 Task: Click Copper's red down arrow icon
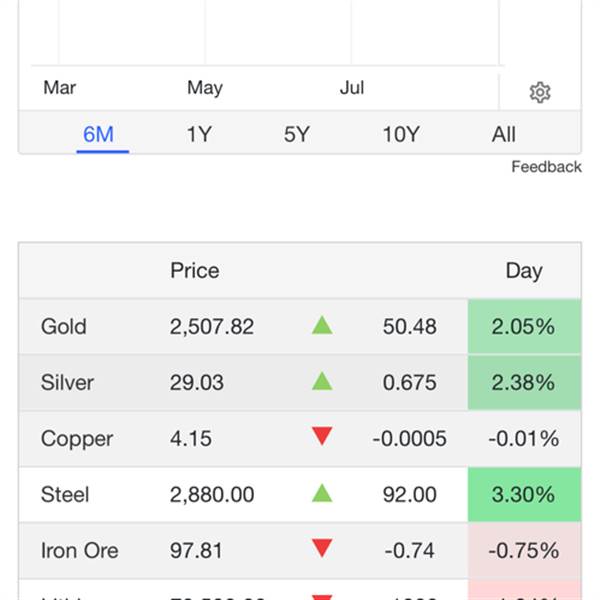tap(322, 437)
